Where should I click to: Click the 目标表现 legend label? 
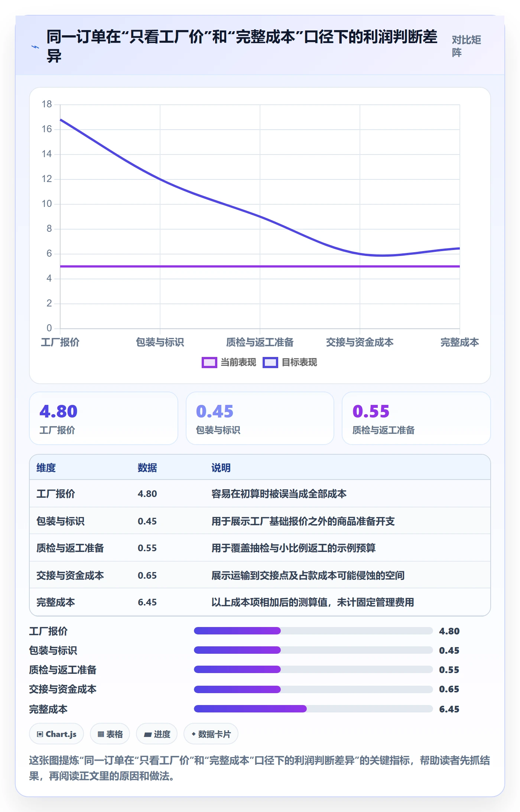pos(299,362)
